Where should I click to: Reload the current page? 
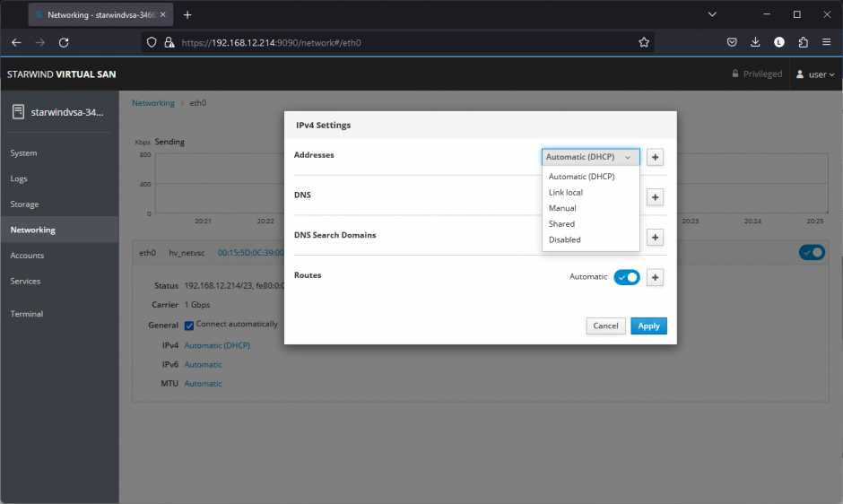tap(64, 42)
